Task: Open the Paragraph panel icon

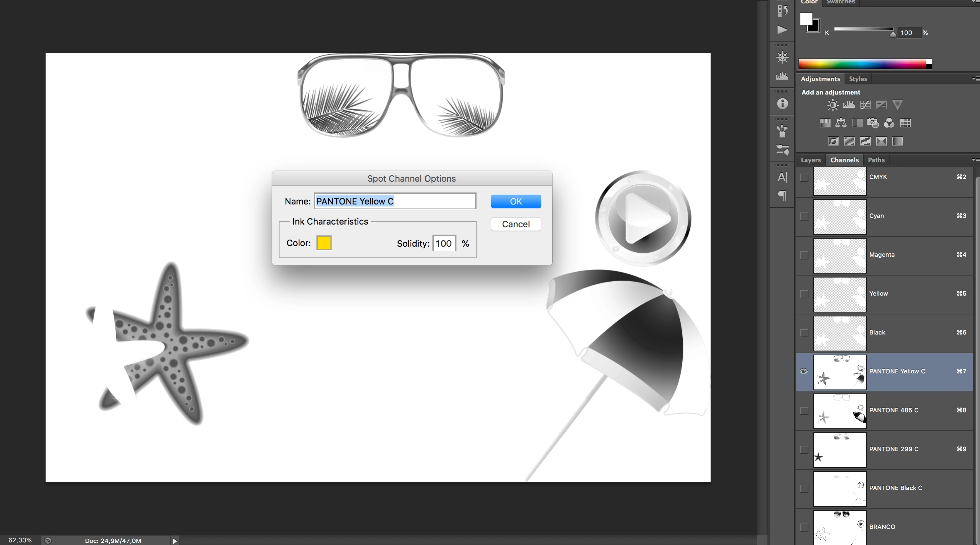Action: (x=782, y=196)
